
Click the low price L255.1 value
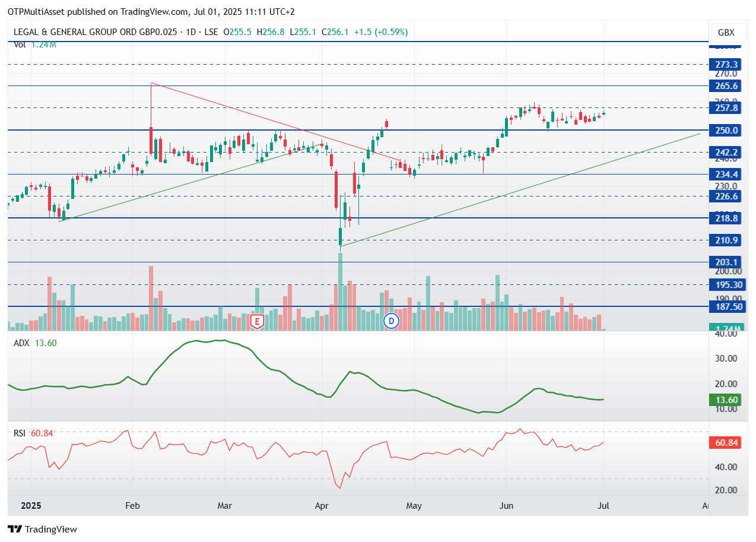tap(303, 32)
